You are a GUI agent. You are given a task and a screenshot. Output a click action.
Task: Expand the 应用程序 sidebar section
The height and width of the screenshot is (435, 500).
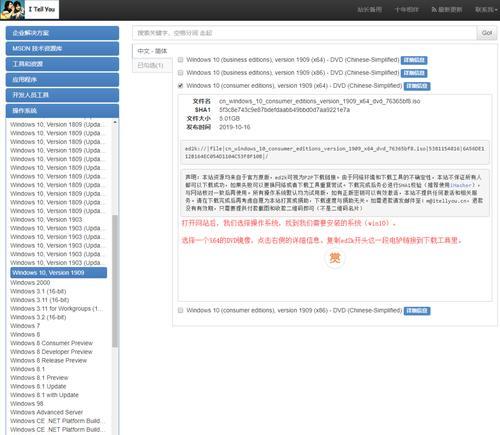pos(62,80)
